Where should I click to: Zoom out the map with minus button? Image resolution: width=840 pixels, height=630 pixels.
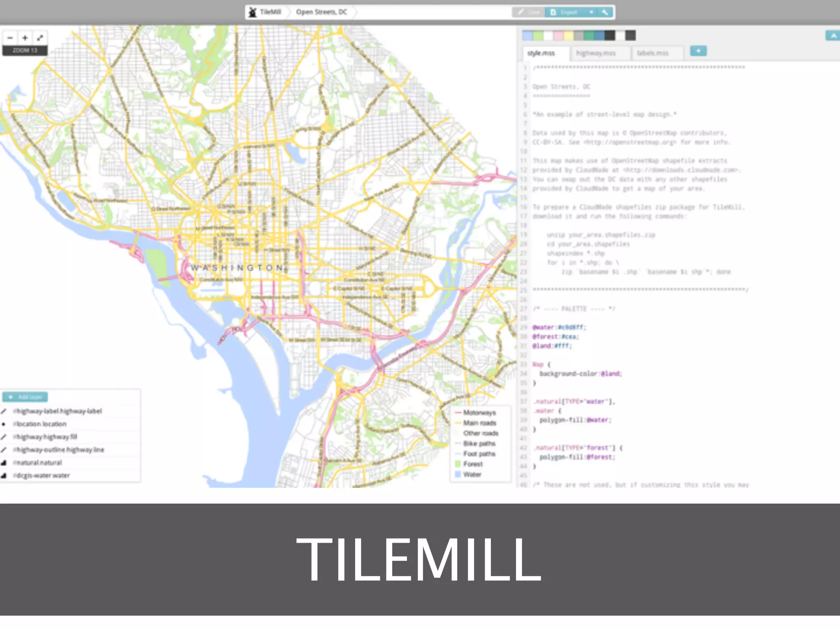(10, 38)
